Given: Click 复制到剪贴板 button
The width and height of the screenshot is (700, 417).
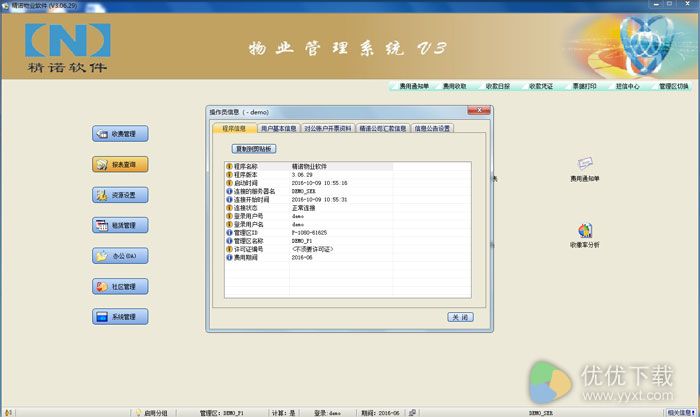Looking at the screenshot, I should pyautogui.click(x=254, y=149).
